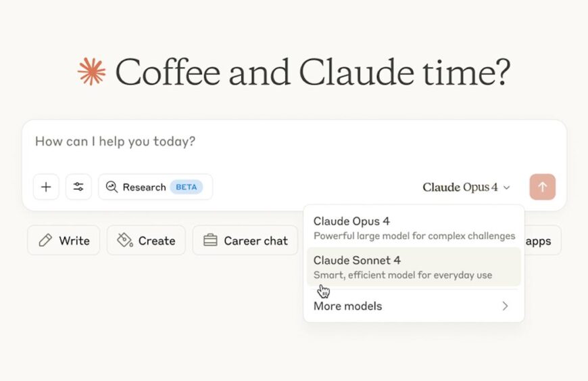Screen dimensions: 588x381
Task: Click the orange Claude starburst logo
Action: click(x=91, y=71)
